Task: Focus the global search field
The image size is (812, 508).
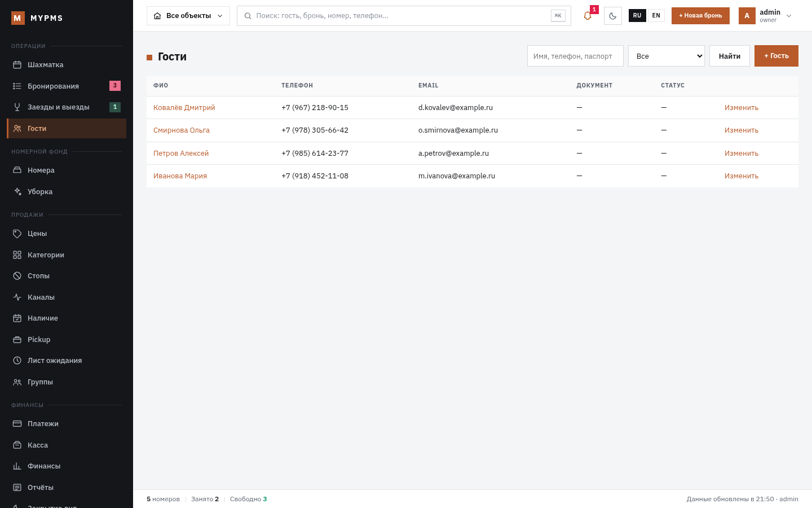Action: [x=404, y=16]
